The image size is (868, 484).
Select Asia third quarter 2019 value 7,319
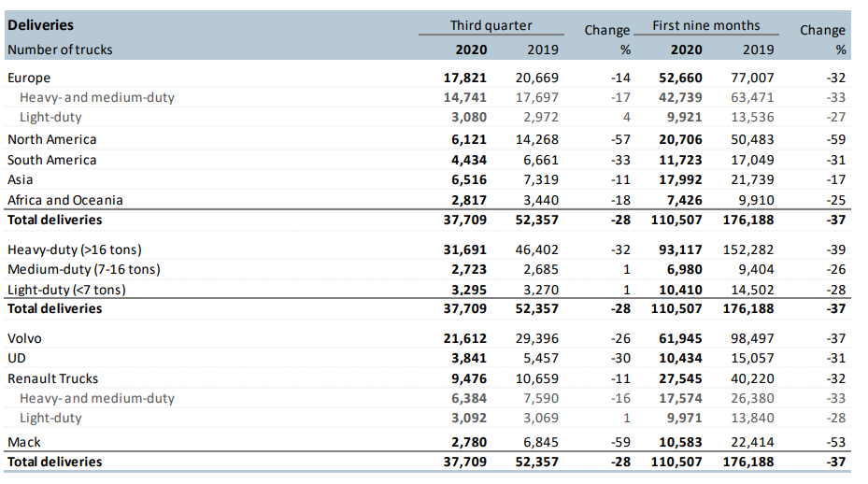[541, 180]
